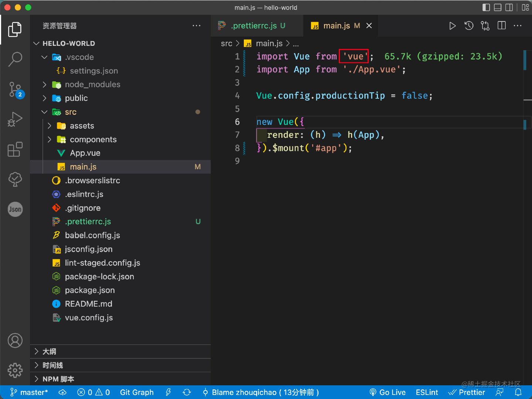This screenshot has height=399, width=532.
Task: Switch to the .prettierrc.js tab
Action: pyautogui.click(x=253, y=26)
